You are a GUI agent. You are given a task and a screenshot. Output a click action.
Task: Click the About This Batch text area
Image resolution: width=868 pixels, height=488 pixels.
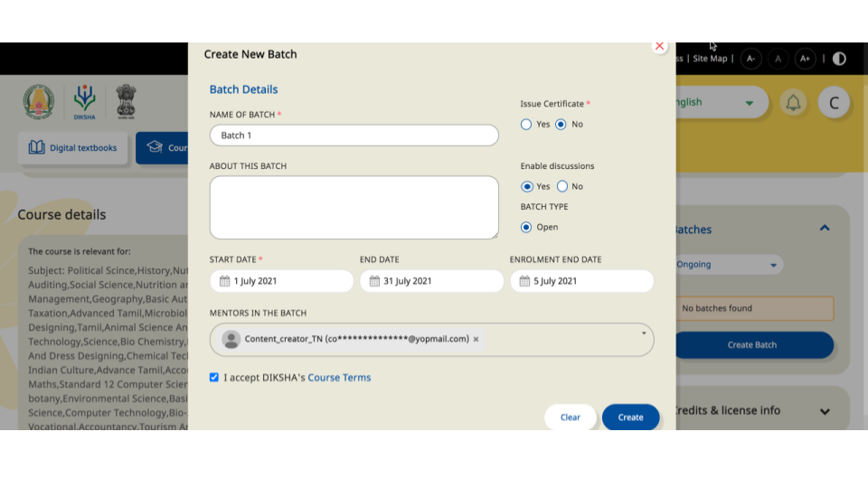click(x=354, y=207)
